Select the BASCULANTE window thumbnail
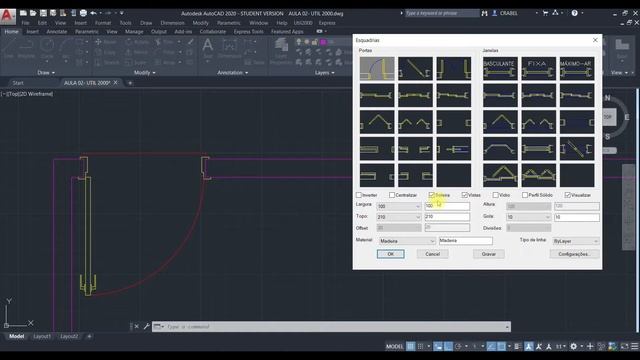 [500, 68]
